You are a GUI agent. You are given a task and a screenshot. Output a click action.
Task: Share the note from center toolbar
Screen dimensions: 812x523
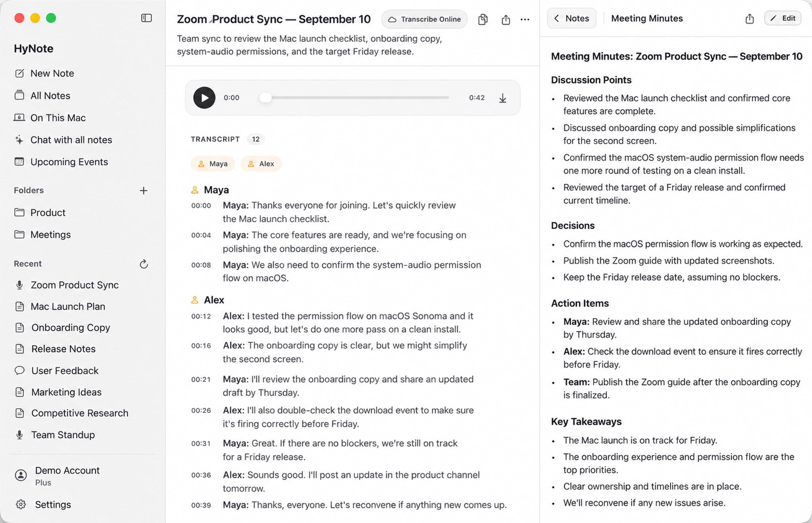[x=505, y=19]
